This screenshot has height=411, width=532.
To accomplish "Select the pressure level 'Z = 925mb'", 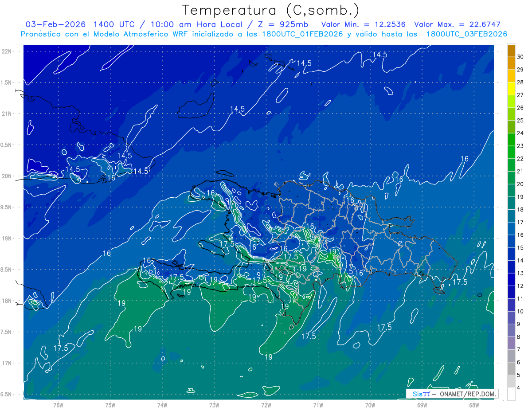I will pos(284,24).
